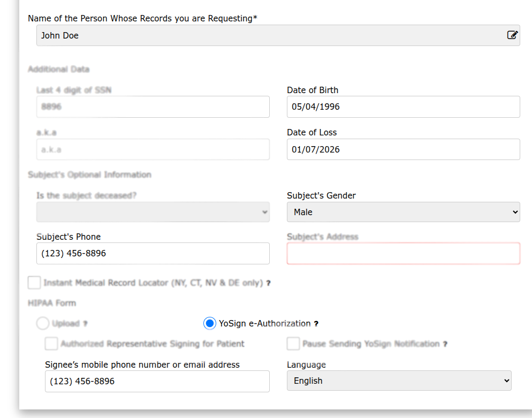Check Authorized Representative Signing for Patient

pos(51,344)
